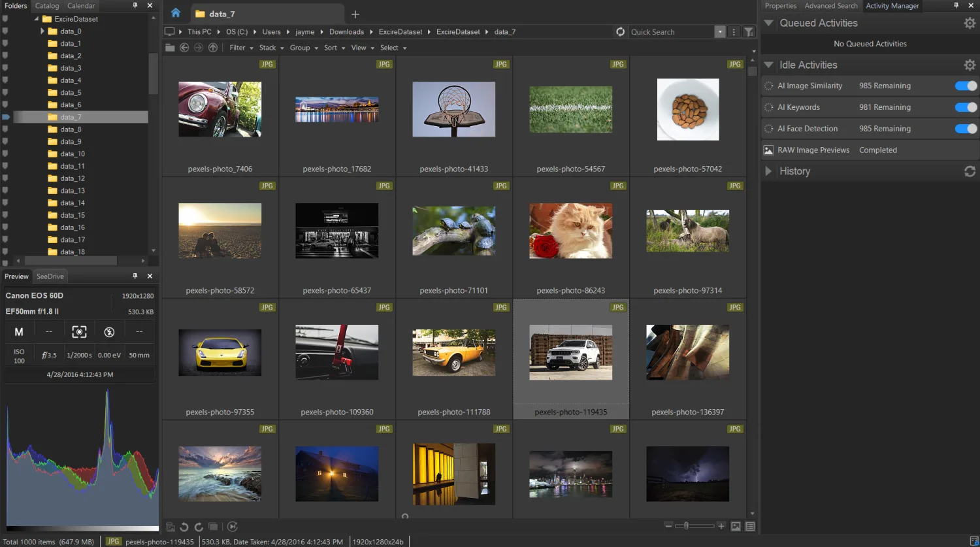Turn off AI Keywords activity
Viewport: 980px width, 547px height.
click(966, 107)
